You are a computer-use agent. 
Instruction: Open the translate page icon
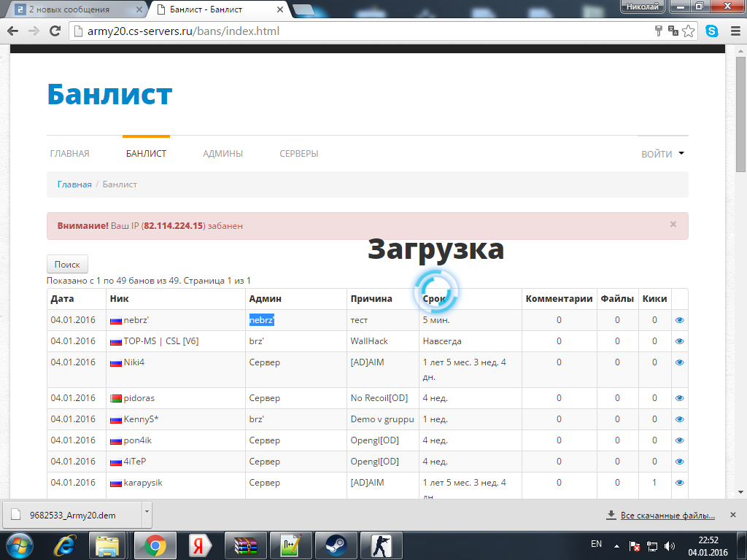coord(673,31)
